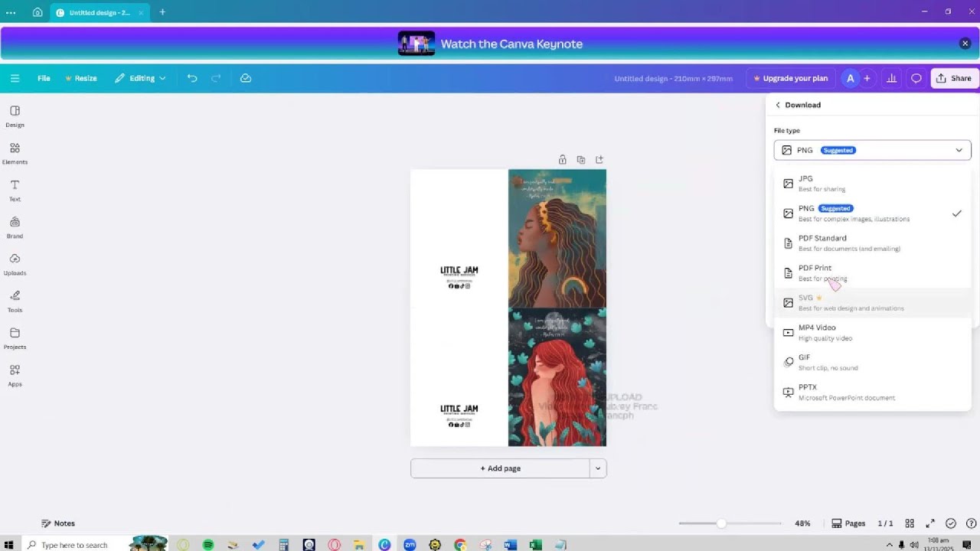Open the help question mark icon
The width and height of the screenshot is (980, 551).
click(x=970, y=523)
